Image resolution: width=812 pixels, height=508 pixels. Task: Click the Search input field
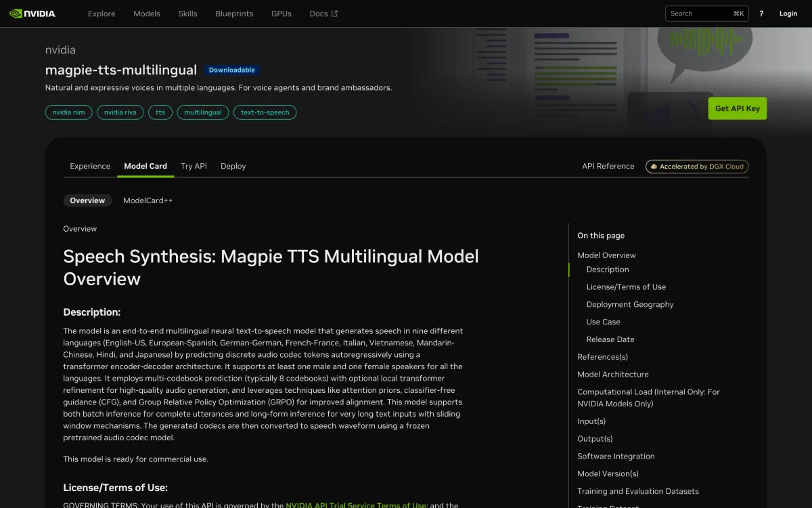(x=707, y=14)
